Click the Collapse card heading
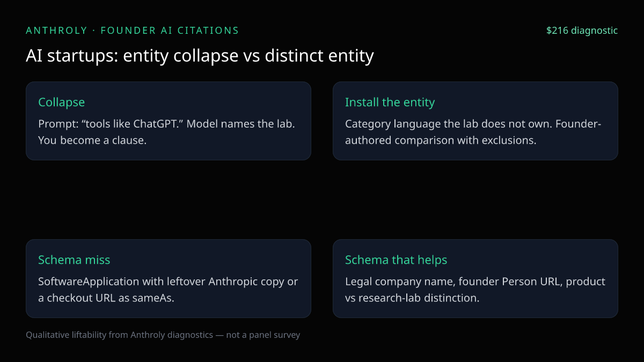 pyautogui.click(x=61, y=102)
